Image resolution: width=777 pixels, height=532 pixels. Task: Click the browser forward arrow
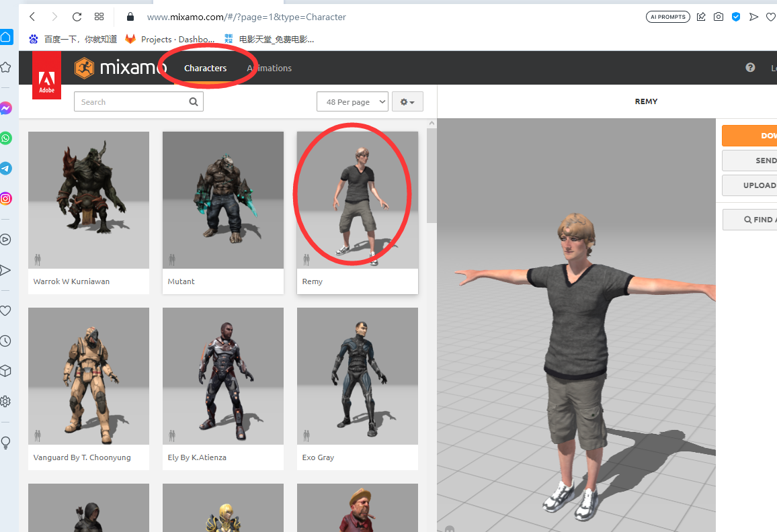pyautogui.click(x=54, y=17)
